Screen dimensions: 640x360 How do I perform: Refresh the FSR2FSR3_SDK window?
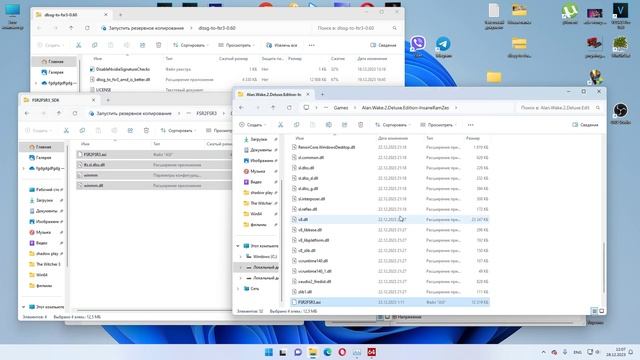tap(75, 113)
